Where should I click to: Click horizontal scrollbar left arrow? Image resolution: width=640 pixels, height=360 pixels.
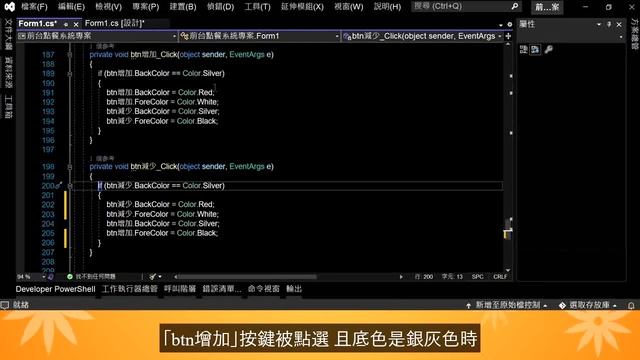coord(176,277)
